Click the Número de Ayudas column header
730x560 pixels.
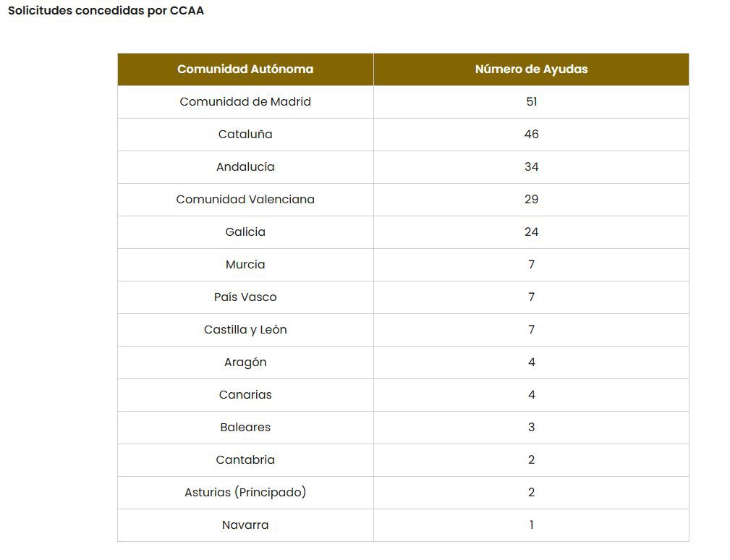[531, 69]
